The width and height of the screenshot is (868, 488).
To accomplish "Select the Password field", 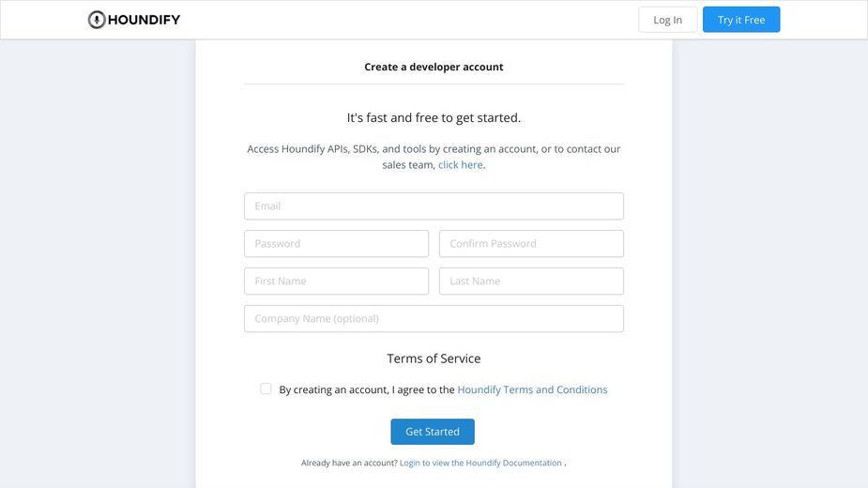I will (336, 244).
